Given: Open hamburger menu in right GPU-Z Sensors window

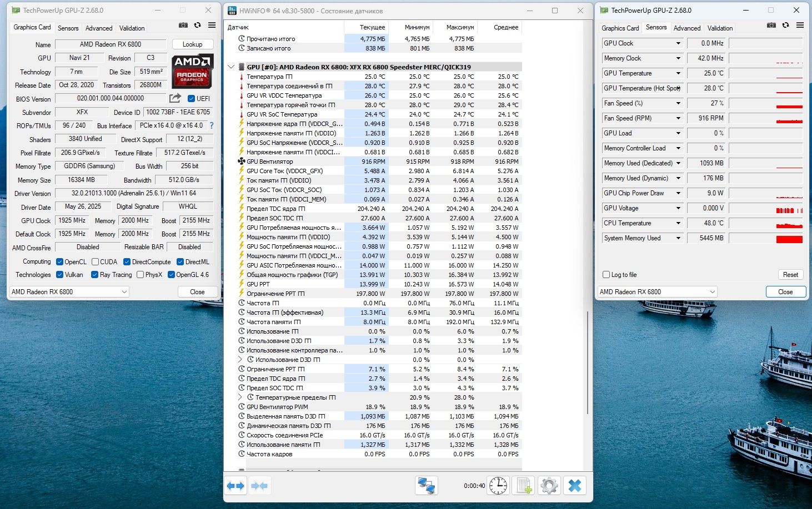Looking at the screenshot, I should 800,25.
